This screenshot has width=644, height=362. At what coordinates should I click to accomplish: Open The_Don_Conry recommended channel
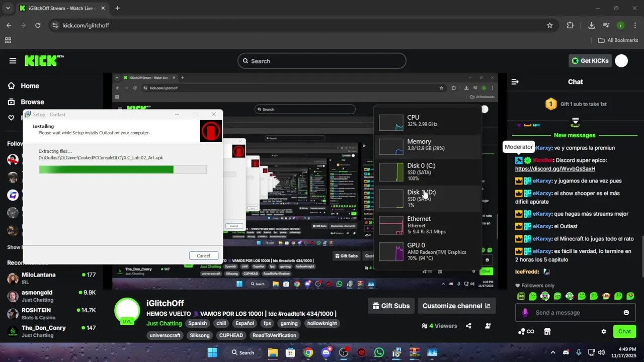point(50,331)
